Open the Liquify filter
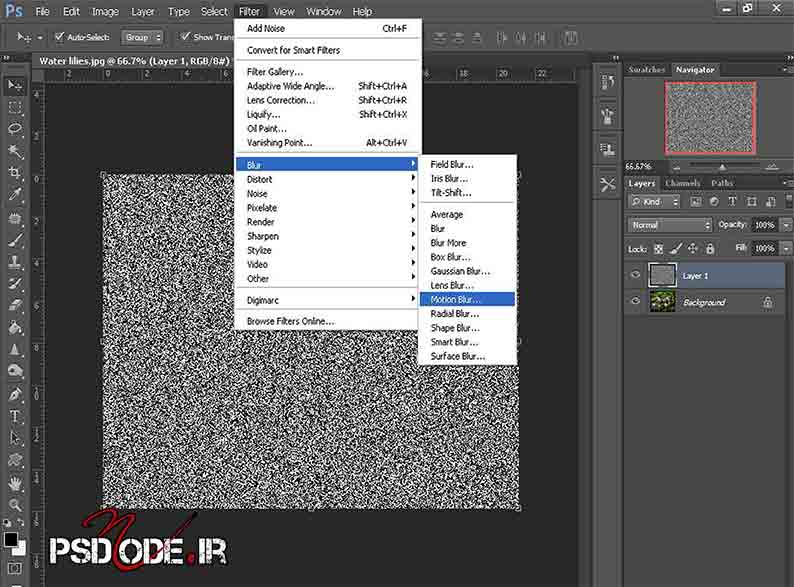 [327, 114]
